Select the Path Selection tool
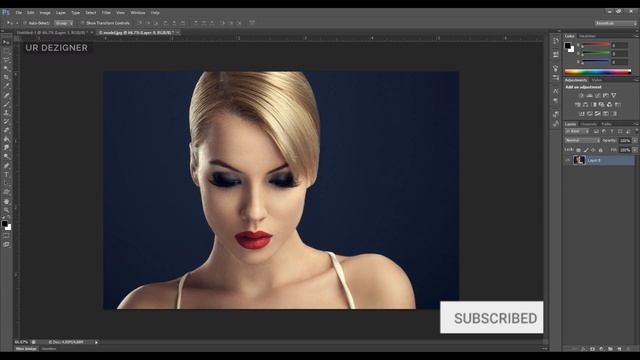640x360 pixels. [x=6, y=183]
